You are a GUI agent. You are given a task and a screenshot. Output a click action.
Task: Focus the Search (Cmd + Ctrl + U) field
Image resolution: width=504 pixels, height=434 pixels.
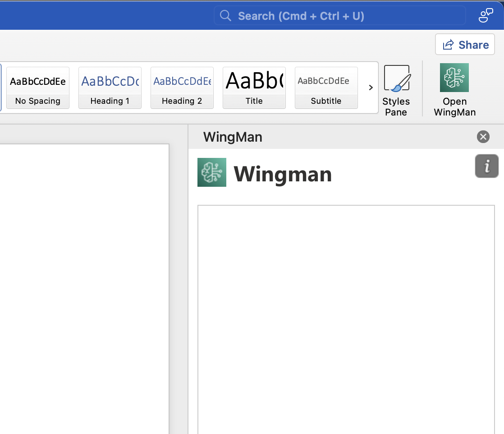click(343, 16)
